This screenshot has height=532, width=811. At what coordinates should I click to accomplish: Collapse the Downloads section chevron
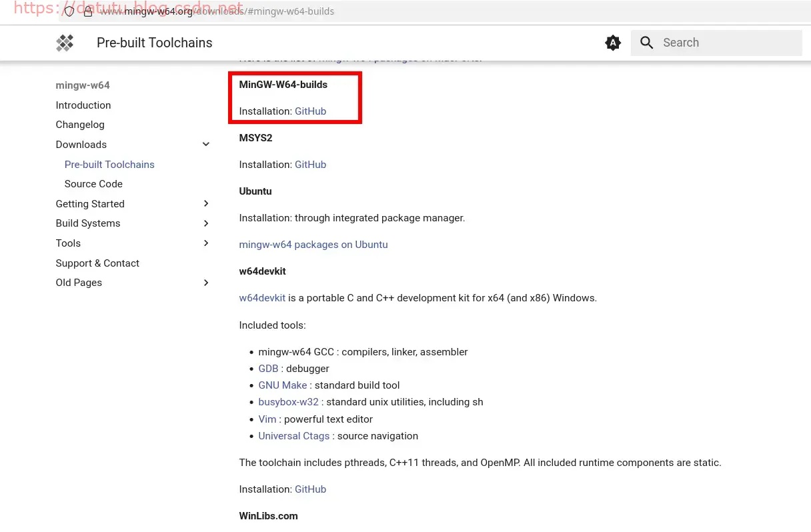206,145
